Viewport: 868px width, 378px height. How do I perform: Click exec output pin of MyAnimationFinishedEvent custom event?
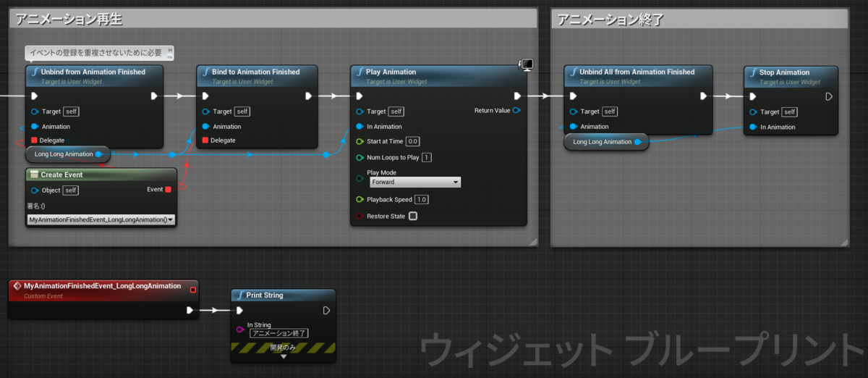190,310
